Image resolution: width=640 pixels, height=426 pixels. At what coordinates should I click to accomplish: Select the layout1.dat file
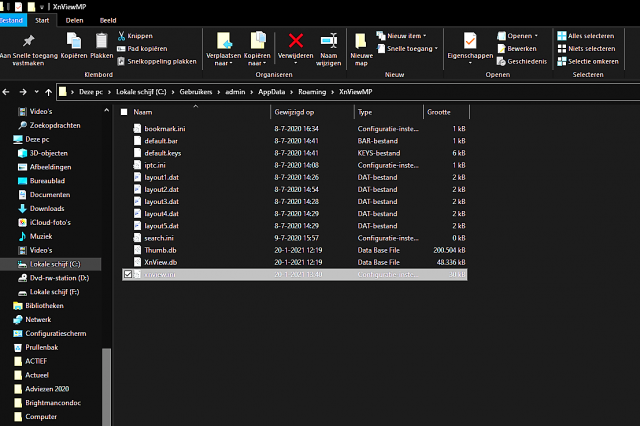pyautogui.click(x=294, y=177)
